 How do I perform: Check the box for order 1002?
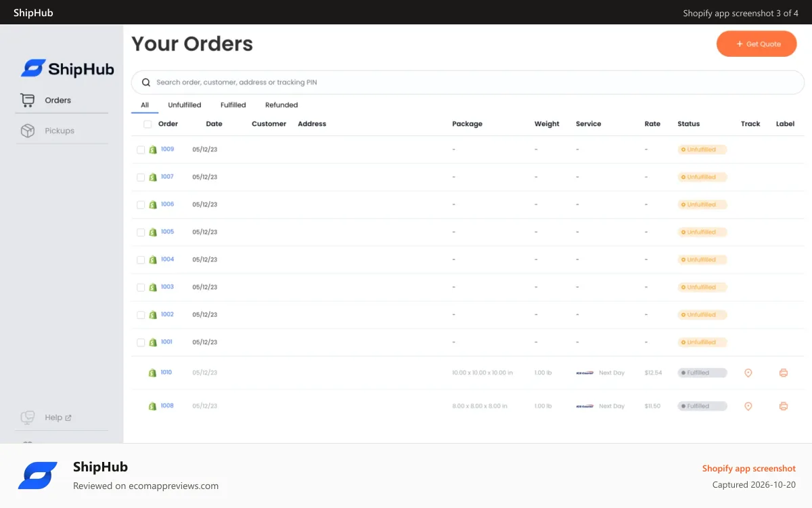point(141,315)
